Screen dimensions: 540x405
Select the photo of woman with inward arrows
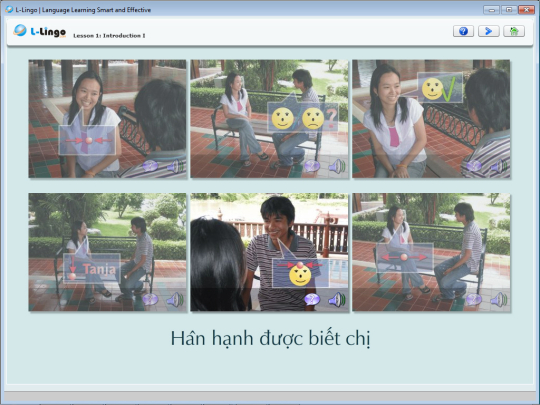(x=107, y=119)
